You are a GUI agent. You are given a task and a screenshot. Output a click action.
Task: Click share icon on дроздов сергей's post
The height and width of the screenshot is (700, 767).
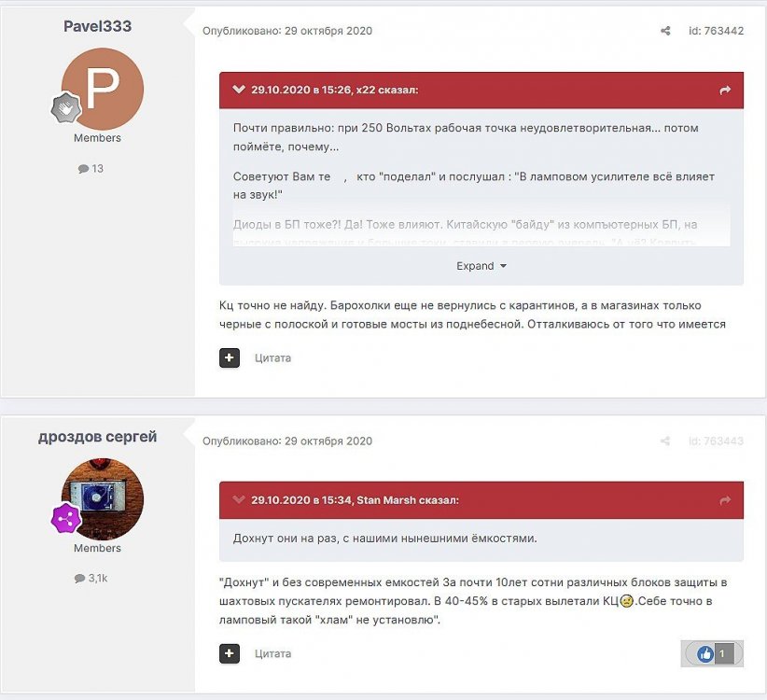click(665, 441)
